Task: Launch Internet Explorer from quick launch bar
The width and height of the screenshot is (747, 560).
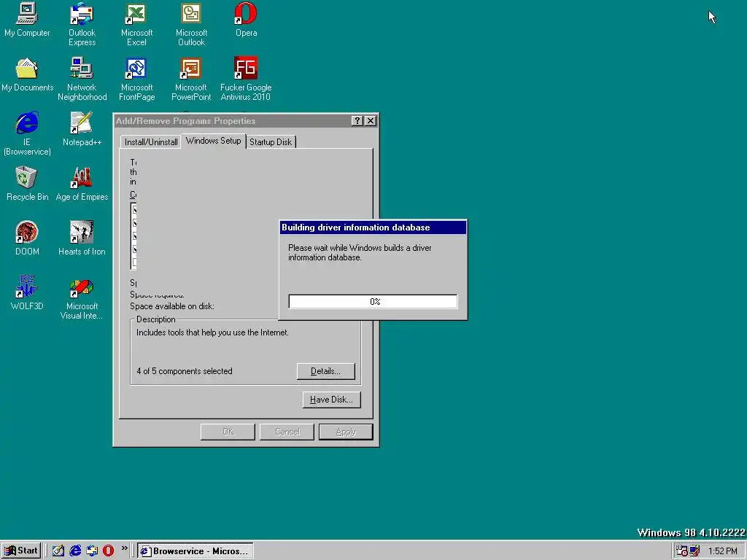Action: tap(75, 551)
